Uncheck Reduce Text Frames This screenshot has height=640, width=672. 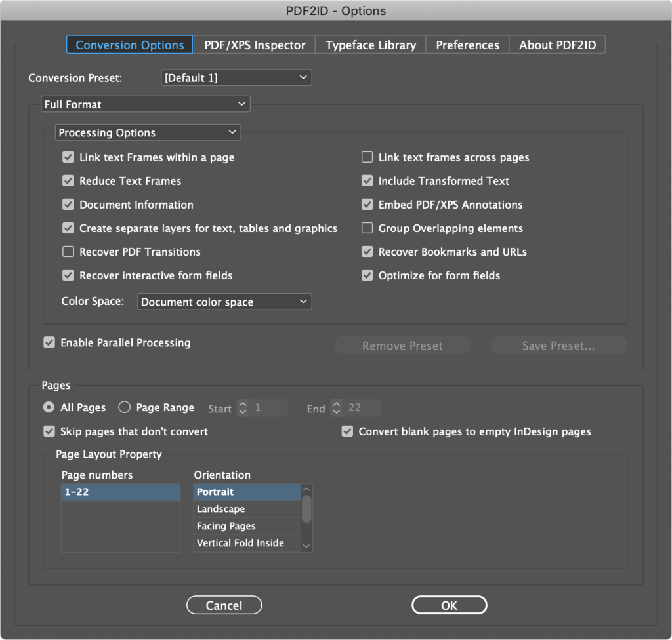[68, 181]
